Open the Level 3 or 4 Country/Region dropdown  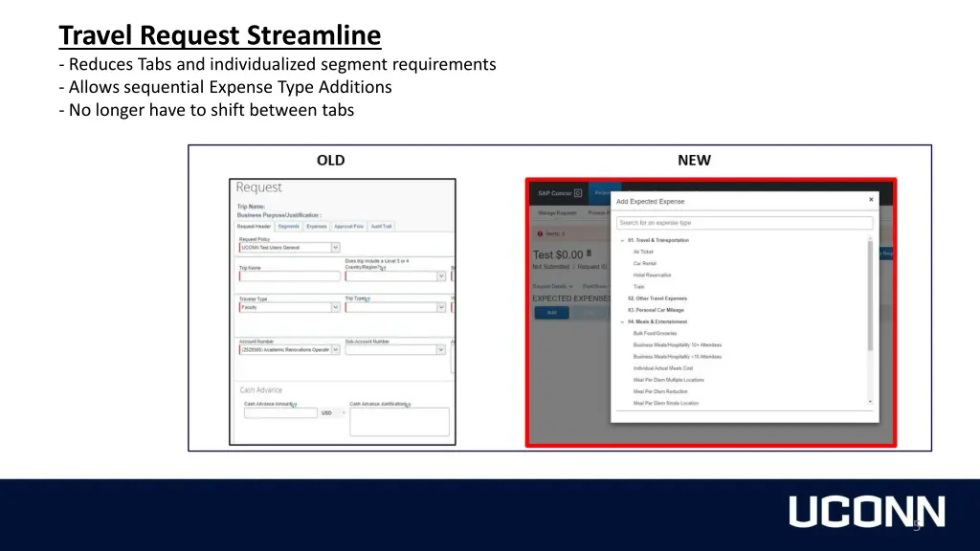pos(440,276)
